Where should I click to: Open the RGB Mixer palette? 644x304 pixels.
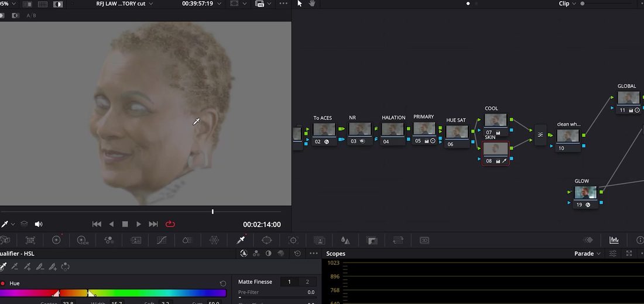coord(109,240)
